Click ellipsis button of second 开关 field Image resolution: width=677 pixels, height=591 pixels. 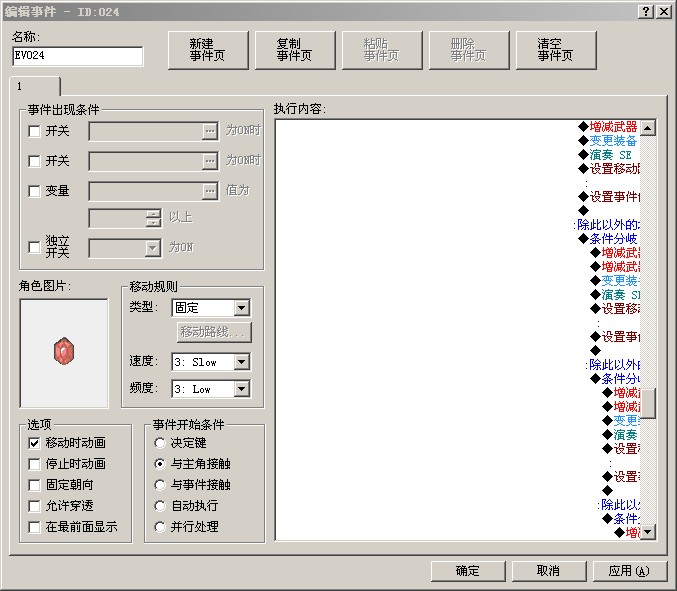click(x=210, y=161)
